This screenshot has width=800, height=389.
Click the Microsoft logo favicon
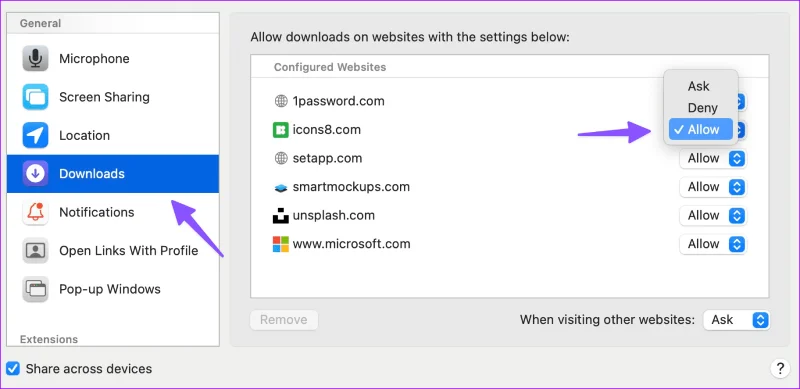click(x=281, y=244)
